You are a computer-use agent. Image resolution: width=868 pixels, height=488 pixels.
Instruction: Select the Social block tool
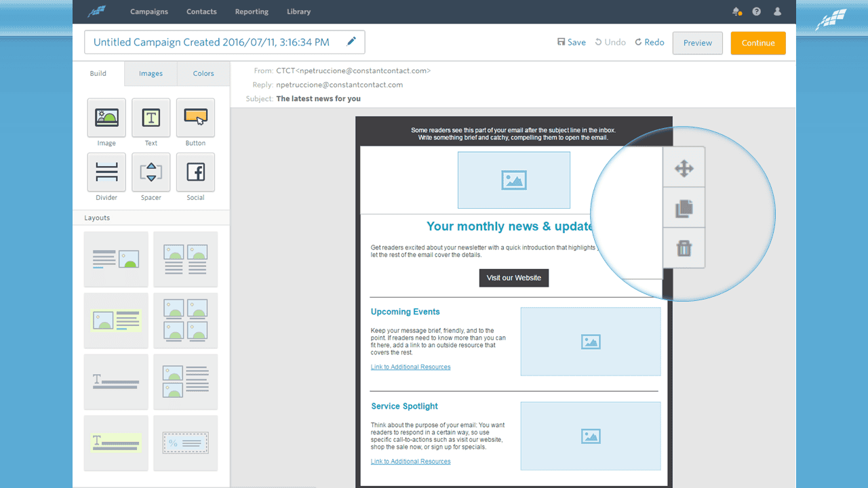pos(195,172)
